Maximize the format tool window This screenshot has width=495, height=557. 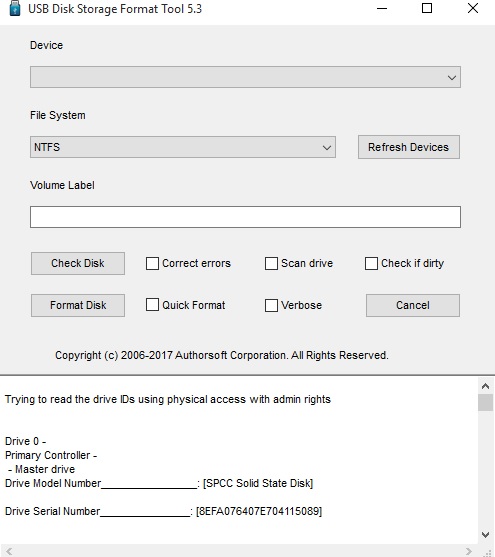click(427, 8)
